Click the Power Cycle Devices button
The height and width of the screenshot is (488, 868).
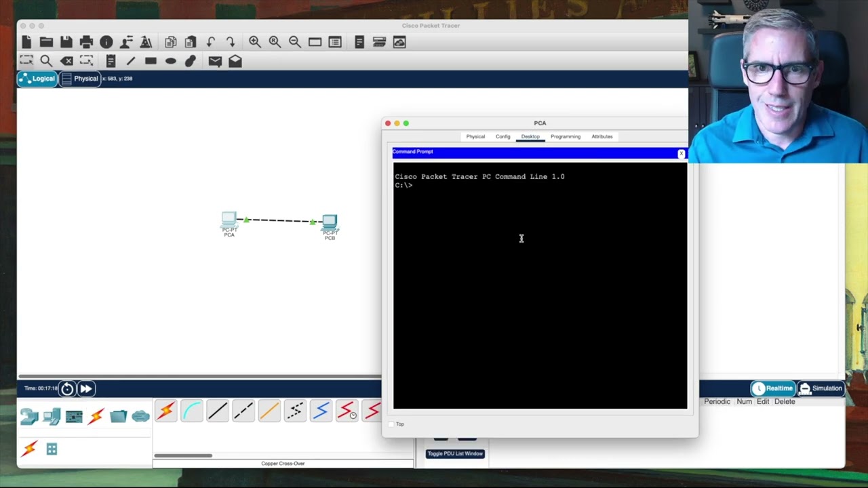click(x=67, y=388)
